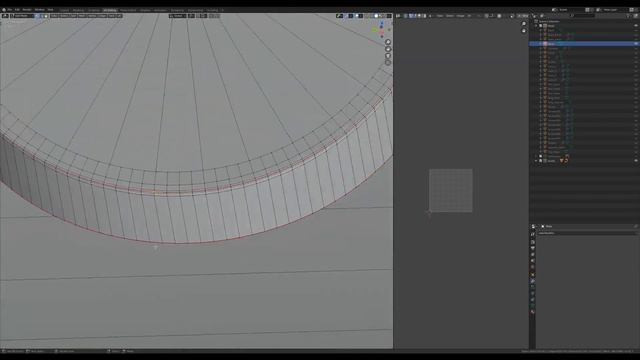Image resolution: width=640 pixels, height=360 pixels.
Task: Open the Particles properties tab
Action: tap(533, 287)
